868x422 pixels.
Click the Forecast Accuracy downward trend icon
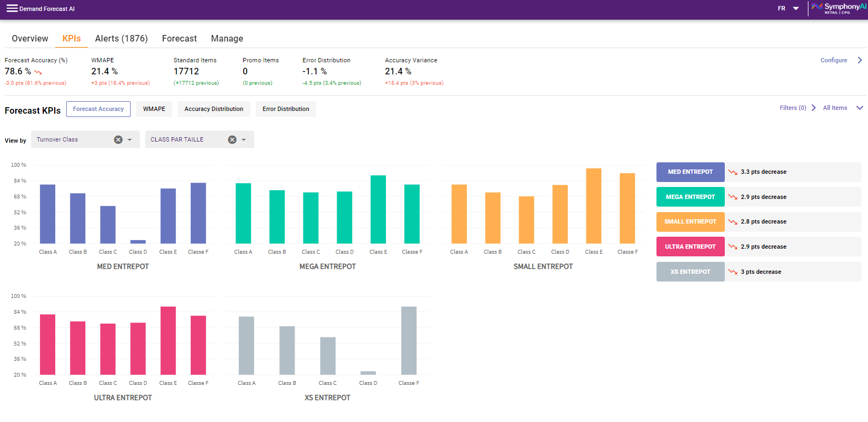point(38,72)
